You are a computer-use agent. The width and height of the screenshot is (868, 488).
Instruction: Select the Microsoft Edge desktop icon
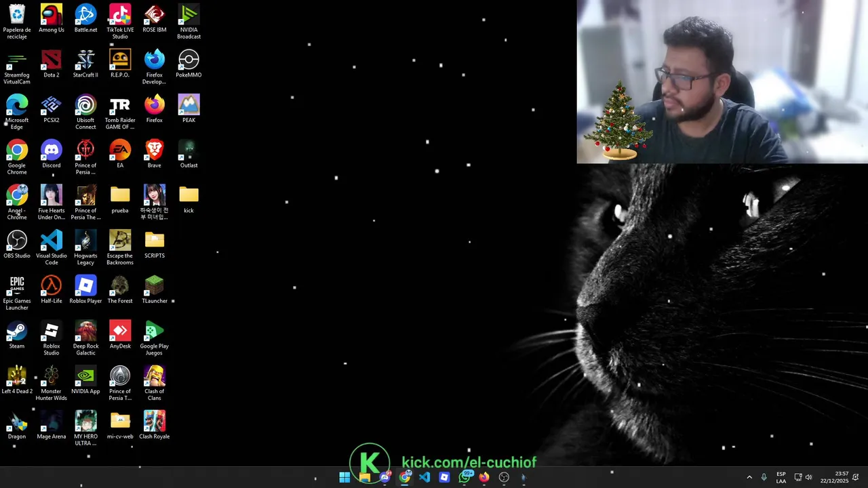click(17, 113)
